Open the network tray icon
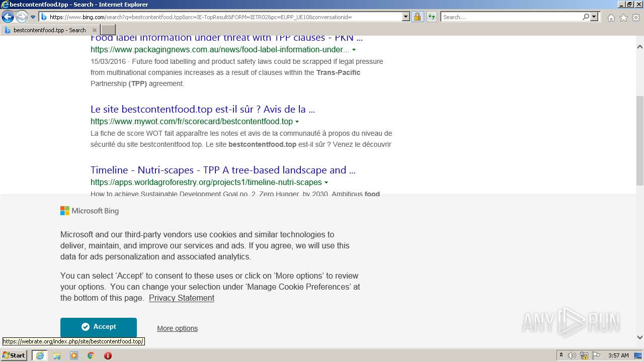Viewport: 644px width, 362px height. coord(584,355)
